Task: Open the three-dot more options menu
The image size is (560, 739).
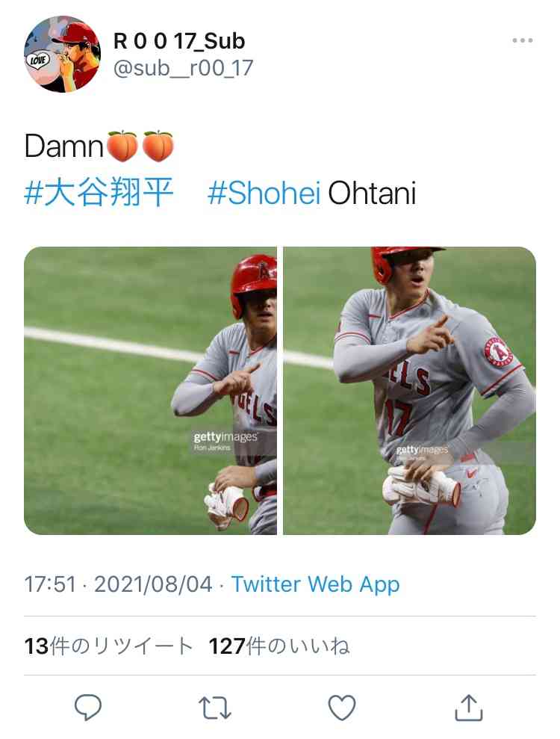Action: click(x=523, y=40)
